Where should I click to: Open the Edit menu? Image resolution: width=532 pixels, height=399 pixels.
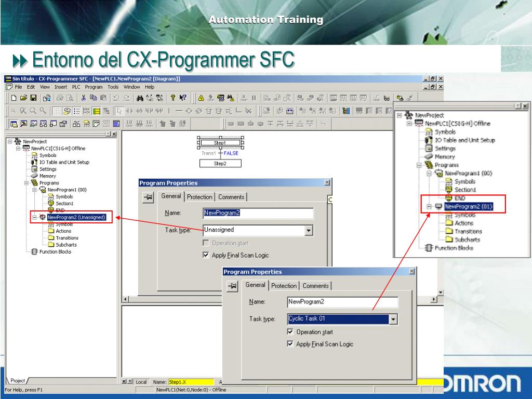click(x=31, y=87)
